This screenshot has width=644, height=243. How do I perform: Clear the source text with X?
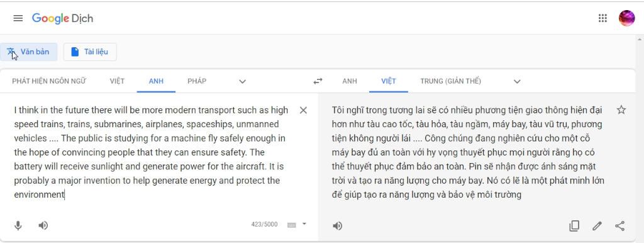[x=303, y=110]
